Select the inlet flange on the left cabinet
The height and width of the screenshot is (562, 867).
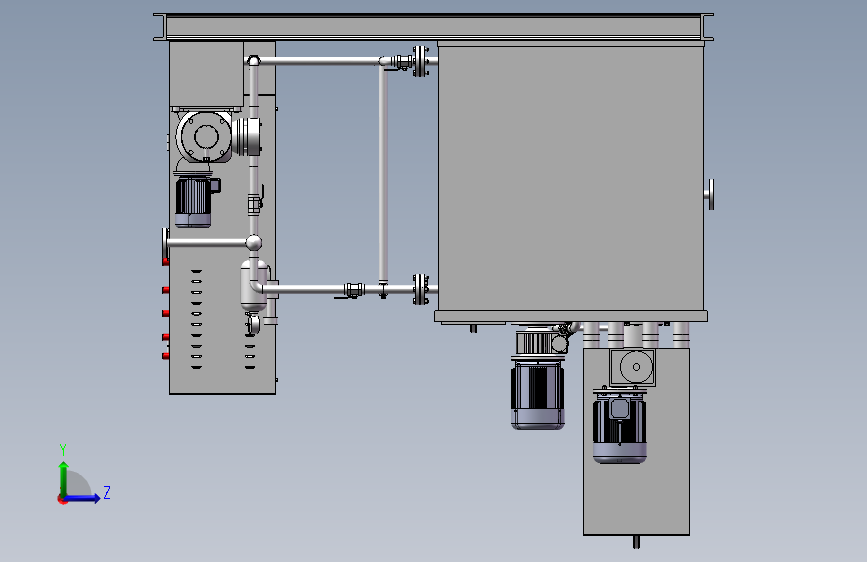(x=165, y=243)
